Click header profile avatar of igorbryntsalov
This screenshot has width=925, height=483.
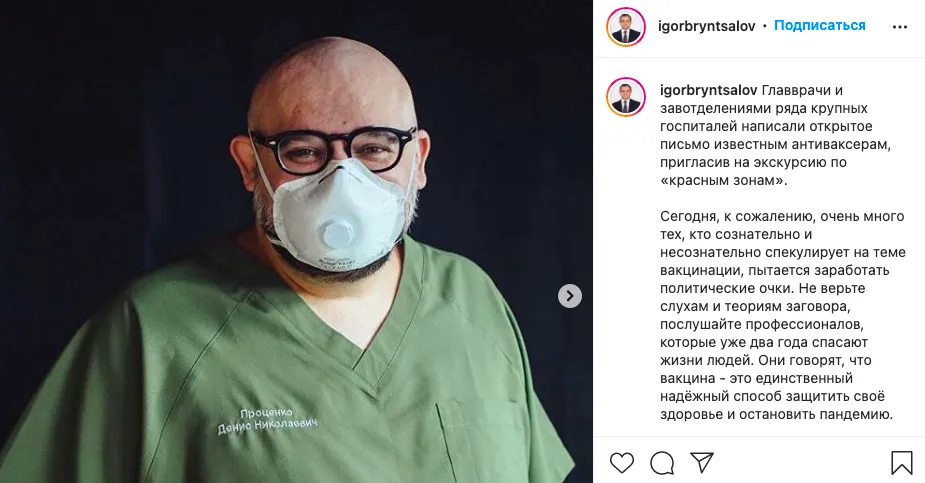click(625, 27)
